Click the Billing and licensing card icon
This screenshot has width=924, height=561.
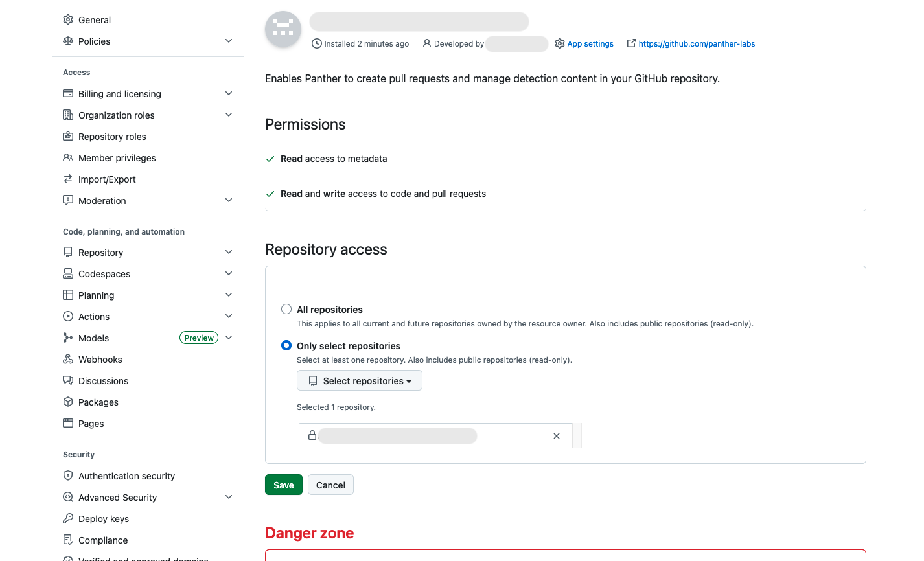[68, 94]
